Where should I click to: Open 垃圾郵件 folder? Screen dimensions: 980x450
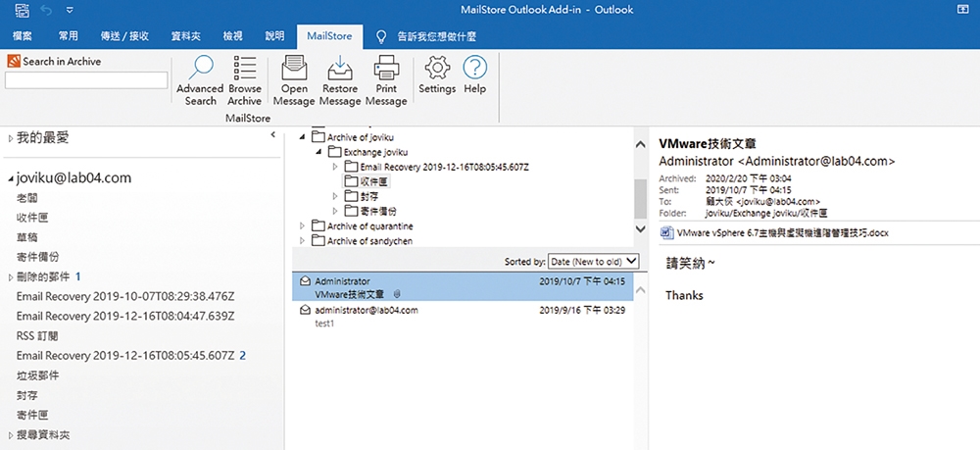click(37, 375)
